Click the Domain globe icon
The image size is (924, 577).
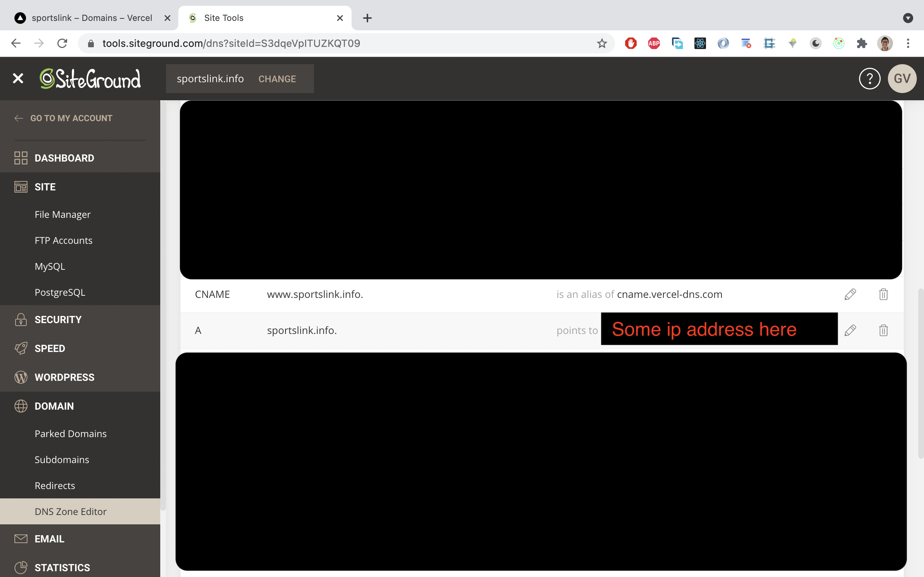(21, 406)
